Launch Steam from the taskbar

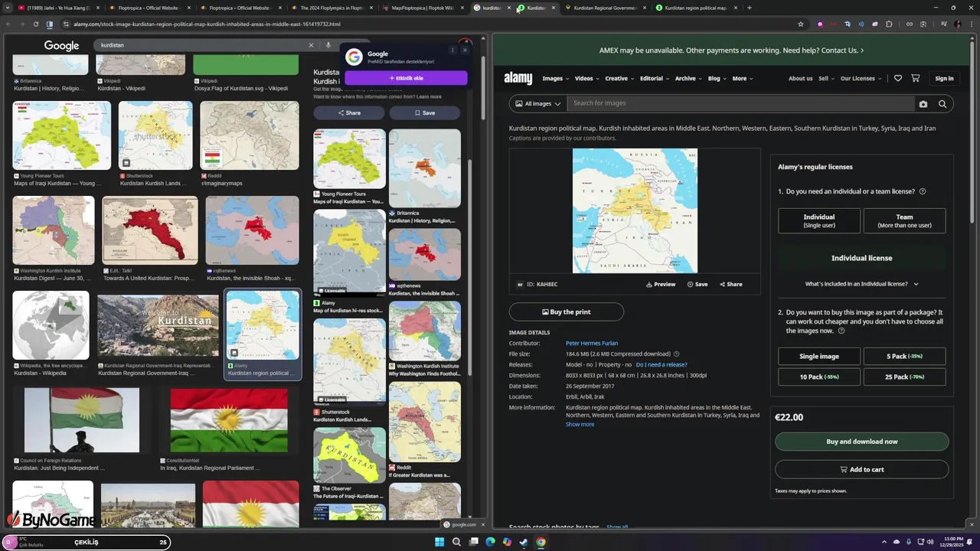524,543
